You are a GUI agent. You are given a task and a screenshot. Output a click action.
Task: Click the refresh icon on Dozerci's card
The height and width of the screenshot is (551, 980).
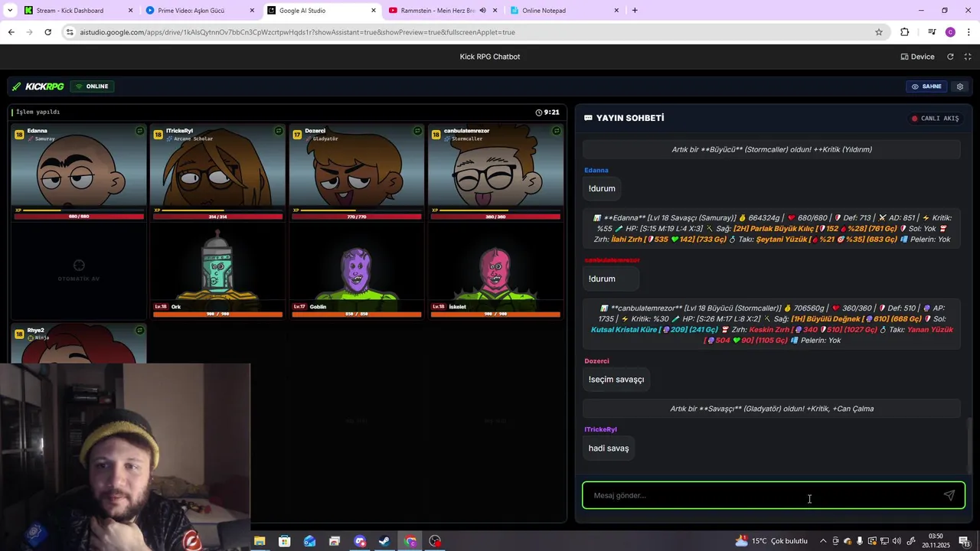click(417, 131)
